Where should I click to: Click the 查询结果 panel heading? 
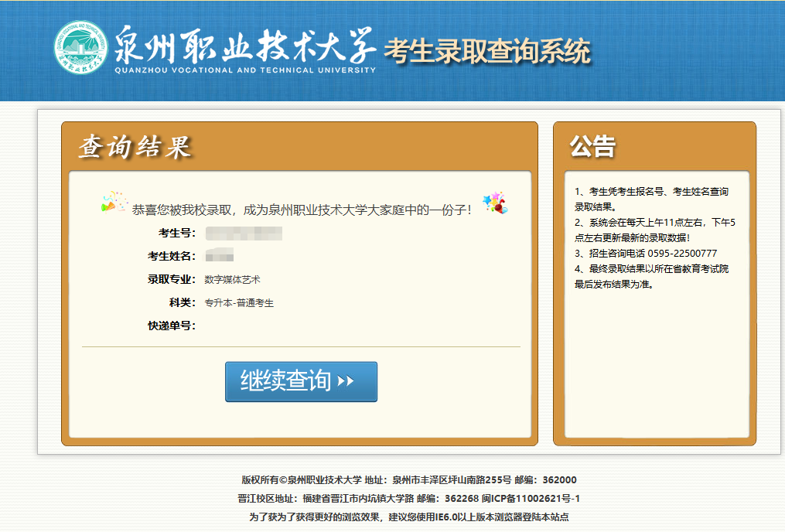[x=135, y=147]
